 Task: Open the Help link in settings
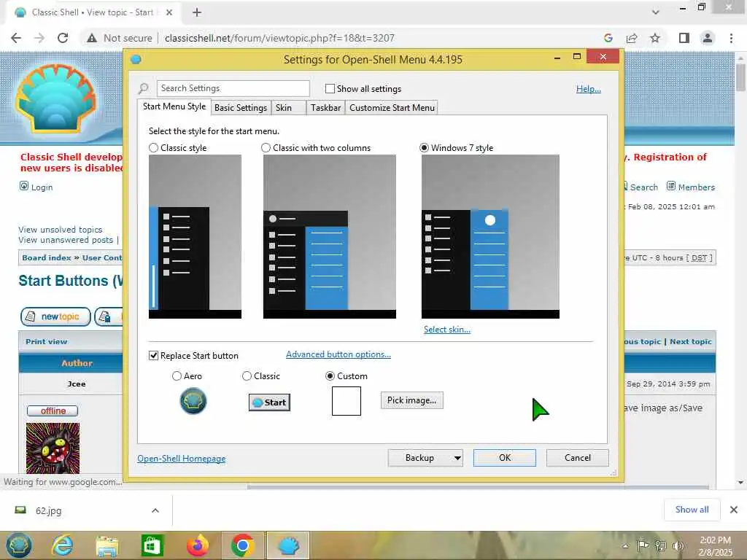click(589, 88)
